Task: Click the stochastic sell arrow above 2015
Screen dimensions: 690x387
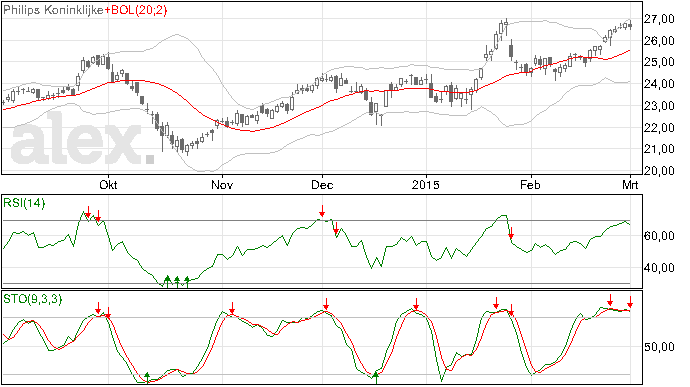Action: pos(416,304)
